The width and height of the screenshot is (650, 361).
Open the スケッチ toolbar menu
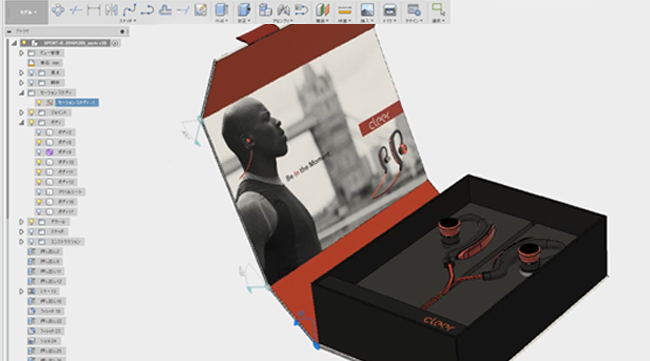tap(128, 21)
